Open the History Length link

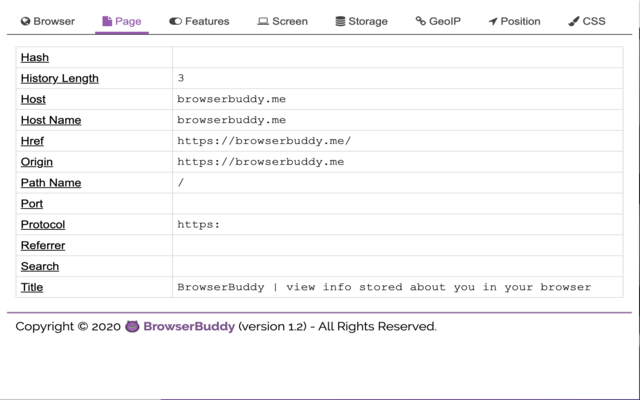pos(60,78)
